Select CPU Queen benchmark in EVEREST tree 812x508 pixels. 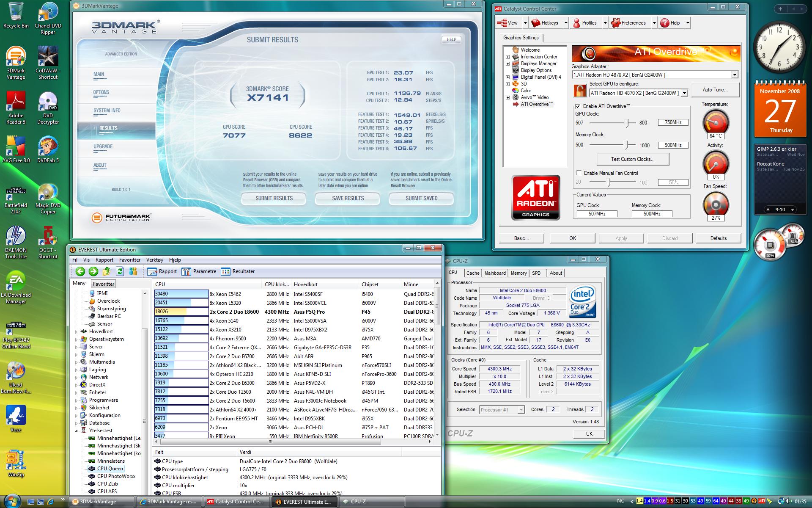(x=110, y=469)
